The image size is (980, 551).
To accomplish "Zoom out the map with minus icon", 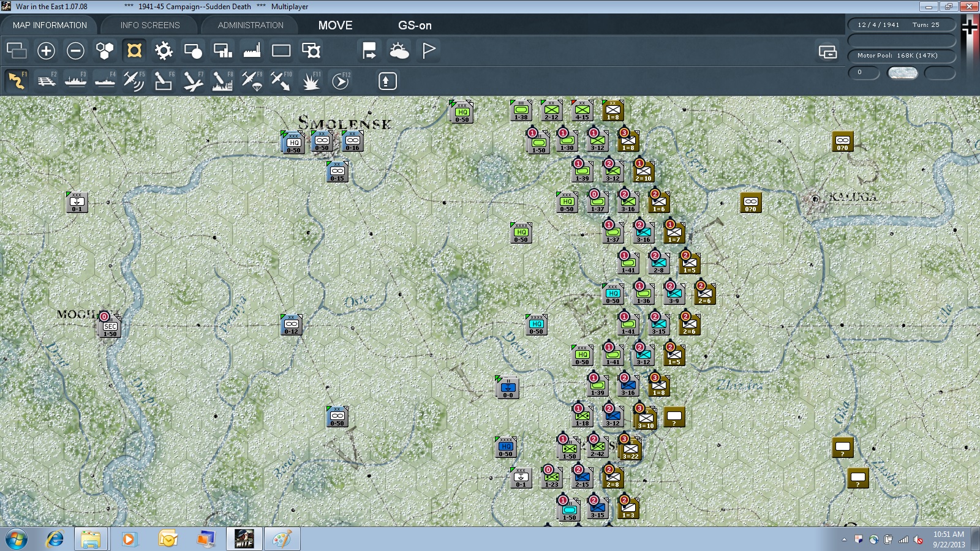I will [75, 51].
